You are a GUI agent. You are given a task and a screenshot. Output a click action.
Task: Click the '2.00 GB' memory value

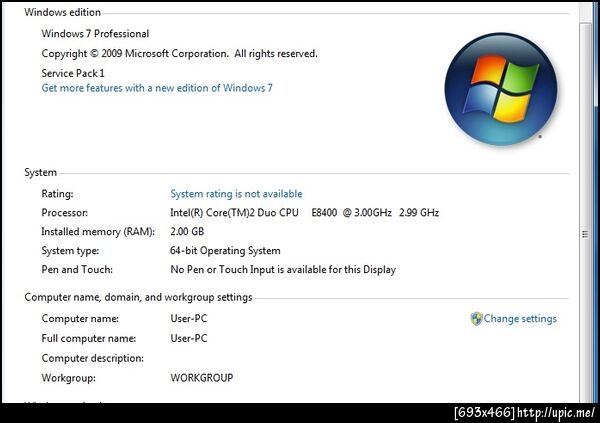(x=187, y=232)
